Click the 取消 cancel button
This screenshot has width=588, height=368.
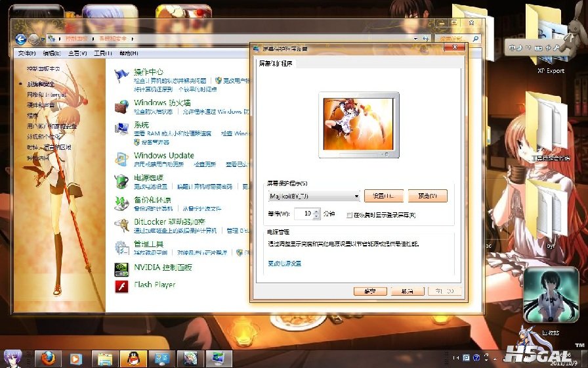408,291
